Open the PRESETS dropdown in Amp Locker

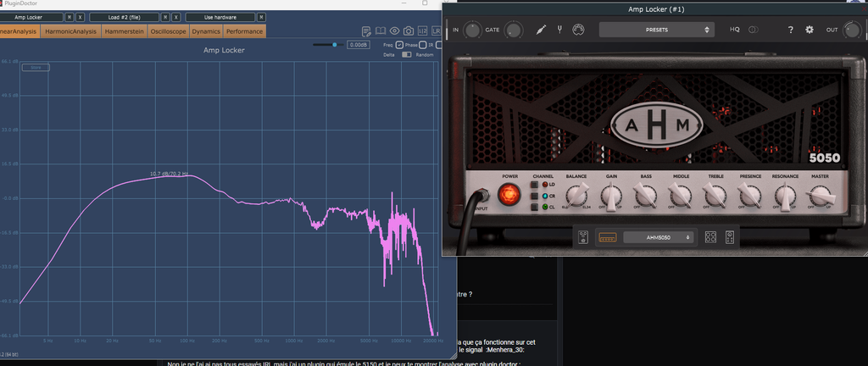click(657, 30)
